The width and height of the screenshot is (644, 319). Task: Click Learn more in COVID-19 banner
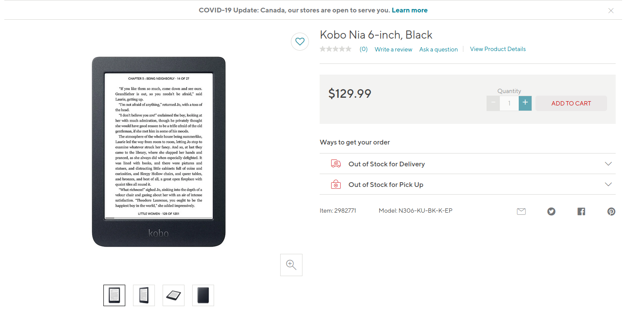tap(410, 10)
